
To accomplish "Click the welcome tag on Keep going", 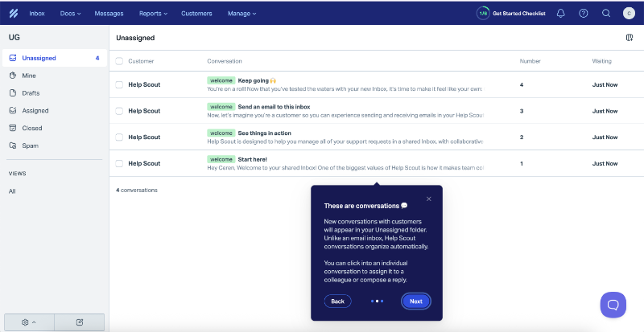I will point(221,80).
